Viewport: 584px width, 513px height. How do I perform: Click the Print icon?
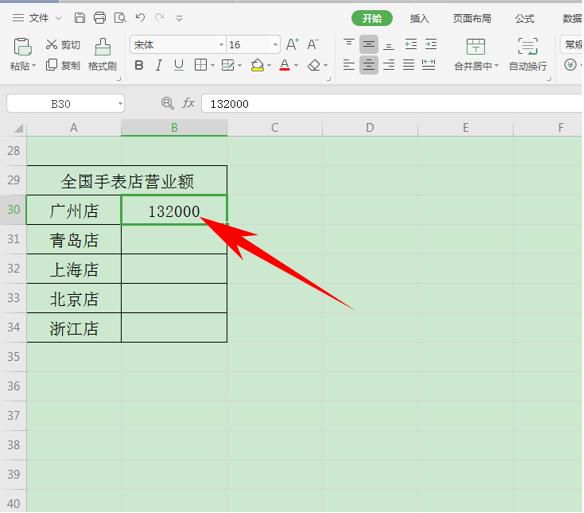pos(99,18)
